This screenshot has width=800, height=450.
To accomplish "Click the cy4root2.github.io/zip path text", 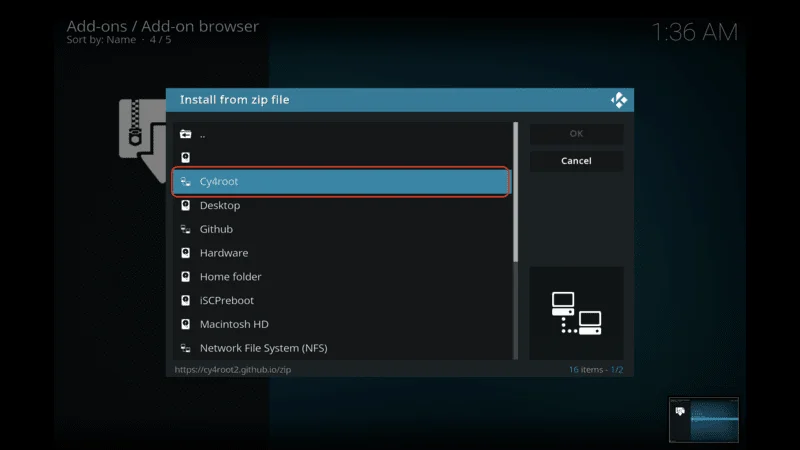I will coord(233,369).
